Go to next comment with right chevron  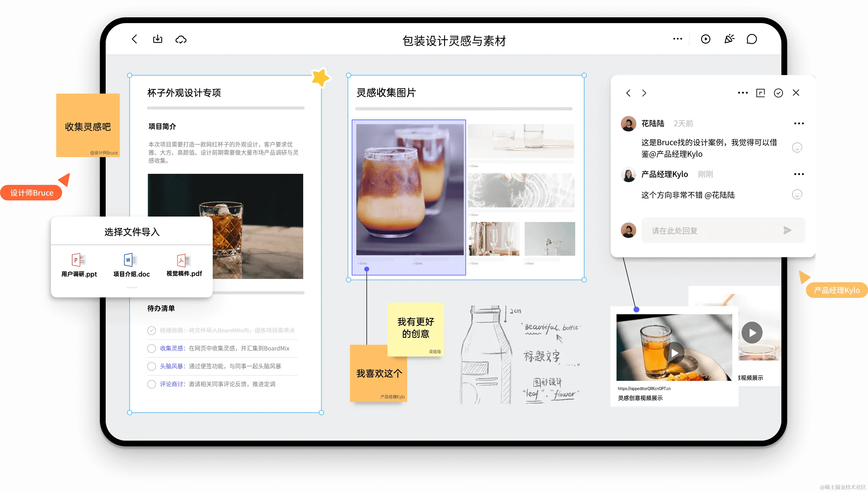pos(644,93)
